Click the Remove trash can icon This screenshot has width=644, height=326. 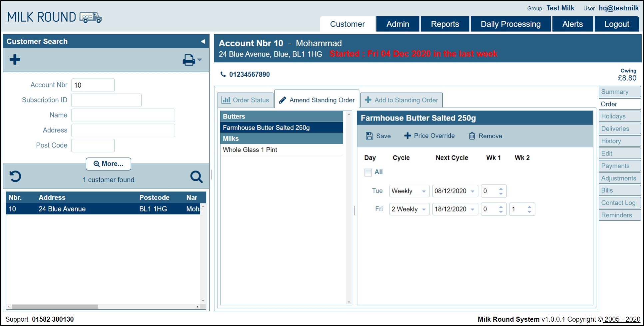pos(472,136)
